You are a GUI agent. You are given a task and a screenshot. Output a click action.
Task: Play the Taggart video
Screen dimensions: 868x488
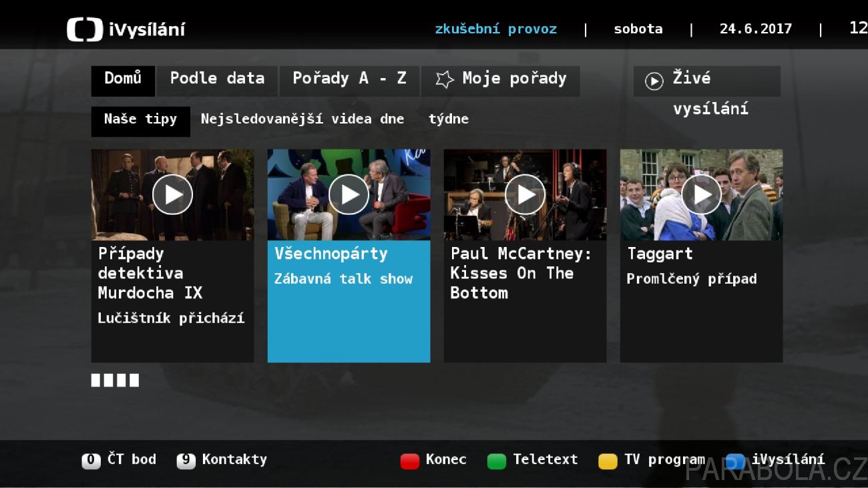(x=701, y=194)
